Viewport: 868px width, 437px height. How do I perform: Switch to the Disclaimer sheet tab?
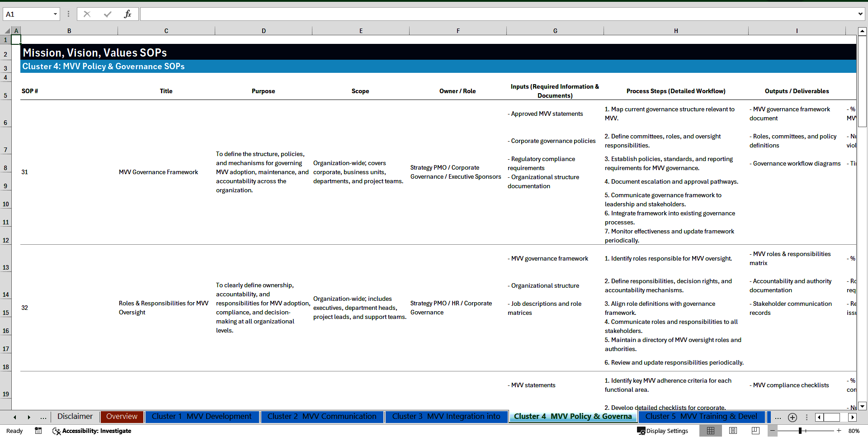point(74,417)
